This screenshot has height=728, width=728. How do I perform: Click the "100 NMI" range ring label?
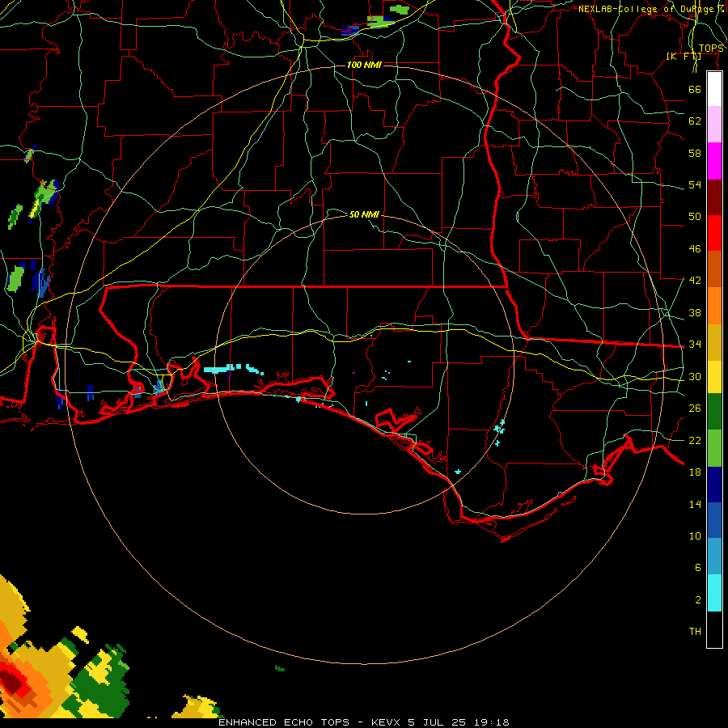point(364,65)
